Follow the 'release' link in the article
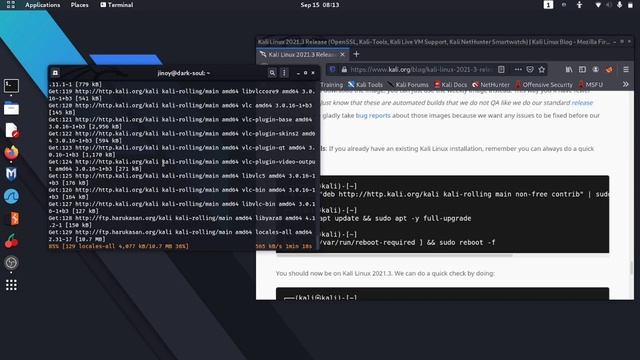The width and height of the screenshot is (640, 360). [582, 102]
